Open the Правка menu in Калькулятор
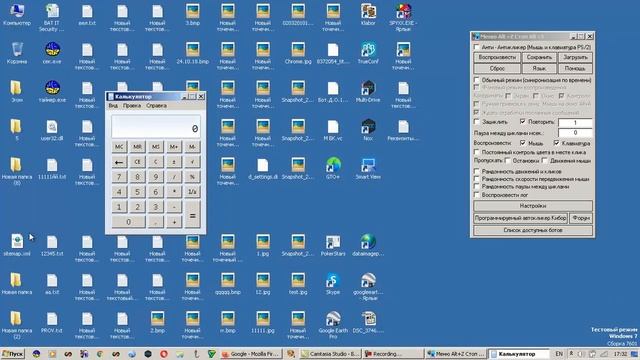The height and width of the screenshot is (360, 640). pyautogui.click(x=131, y=105)
